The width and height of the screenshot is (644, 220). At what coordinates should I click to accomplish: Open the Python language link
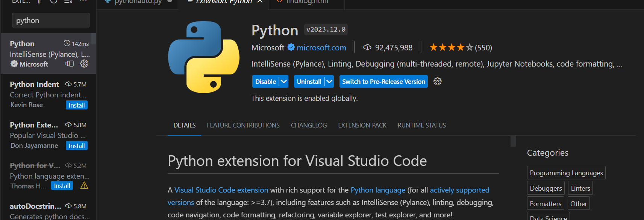(378, 190)
